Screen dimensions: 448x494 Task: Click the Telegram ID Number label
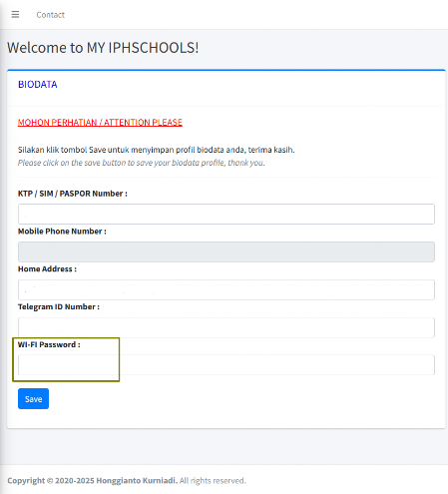coord(59,306)
